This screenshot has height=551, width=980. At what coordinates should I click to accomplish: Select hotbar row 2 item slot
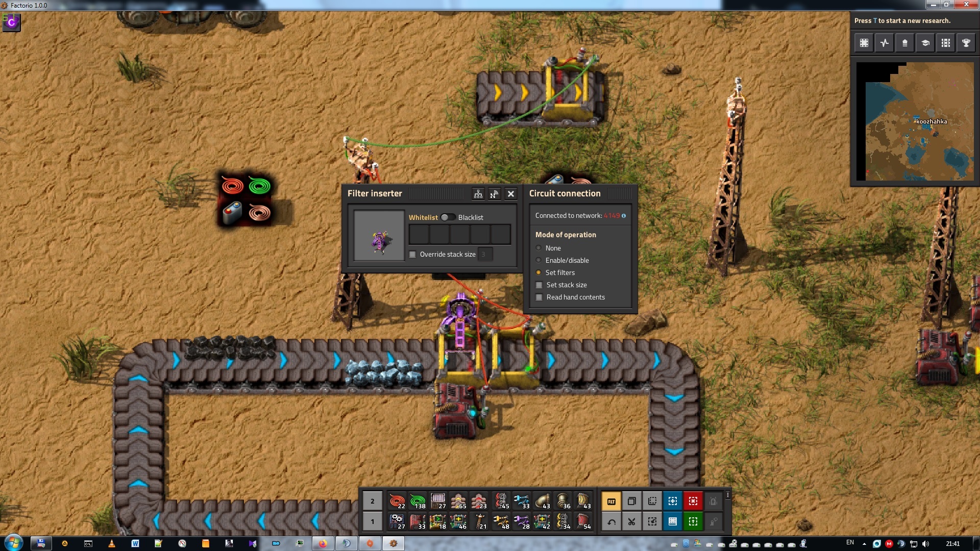coord(372,501)
